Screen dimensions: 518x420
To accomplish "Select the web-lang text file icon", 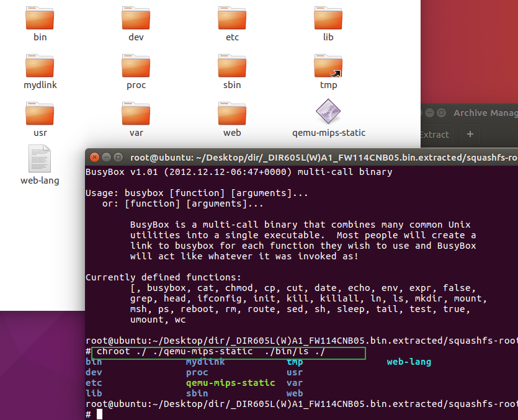I will click(40, 159).
